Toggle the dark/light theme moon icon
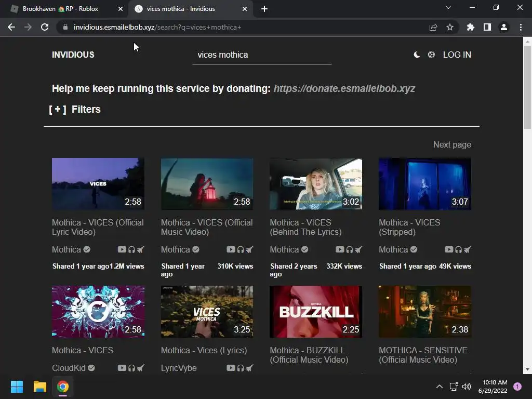 point(417,55)
